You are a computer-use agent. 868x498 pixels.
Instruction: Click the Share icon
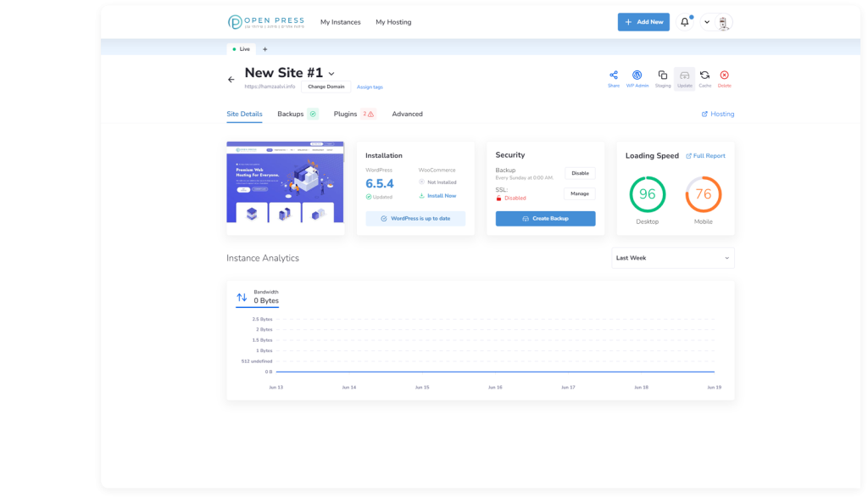point(614,76)
